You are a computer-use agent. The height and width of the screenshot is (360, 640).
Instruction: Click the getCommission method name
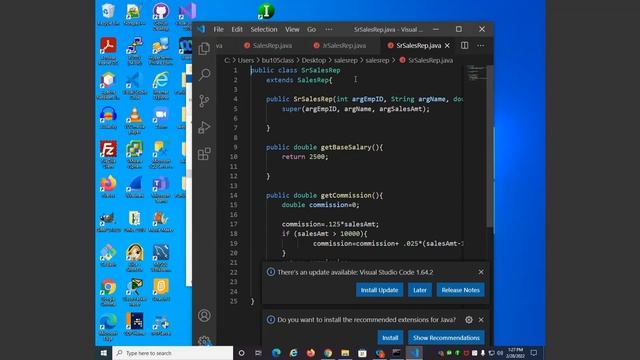coord(346,195)
